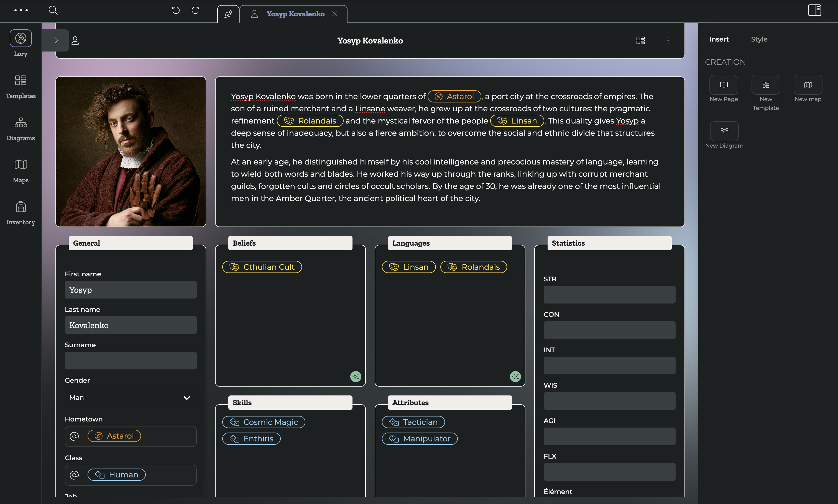The height and width of the screenshot is (504, 838).
Task: Click the INT statistic field
Action: (610, 366)
